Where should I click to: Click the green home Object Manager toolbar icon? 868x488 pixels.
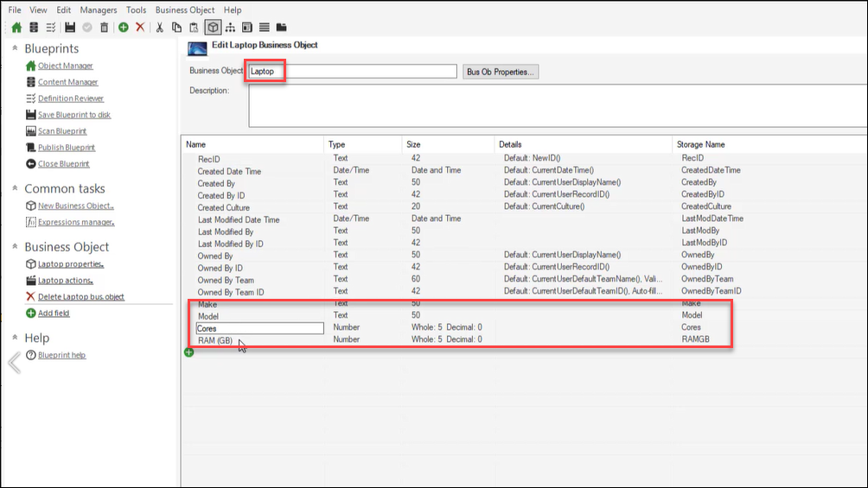pos(16,28)
